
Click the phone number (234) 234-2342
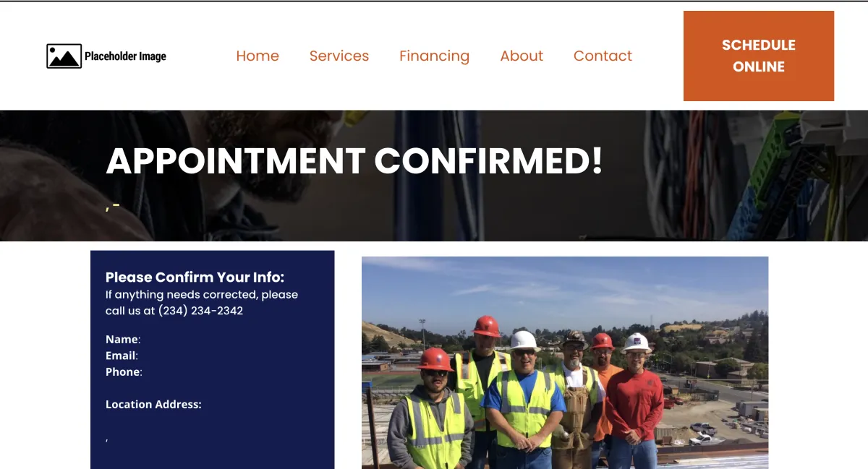pyautogui.click(x=200, y=311)
